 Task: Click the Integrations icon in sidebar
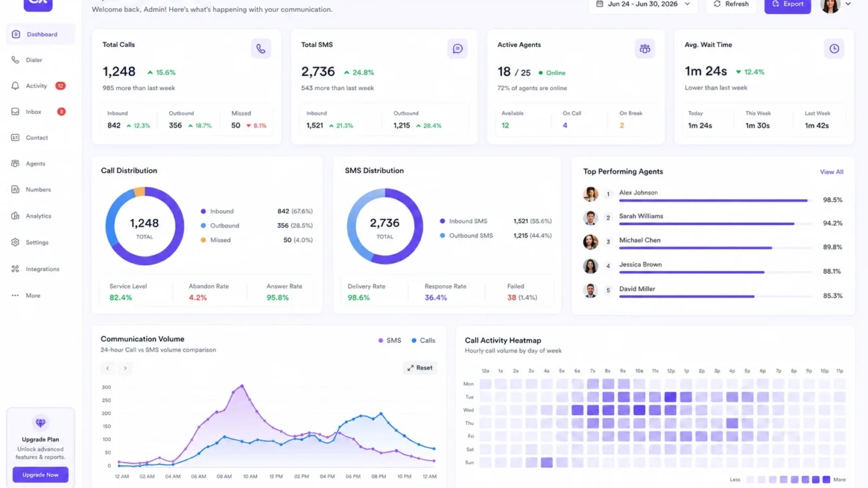click(x=15, y=269)
